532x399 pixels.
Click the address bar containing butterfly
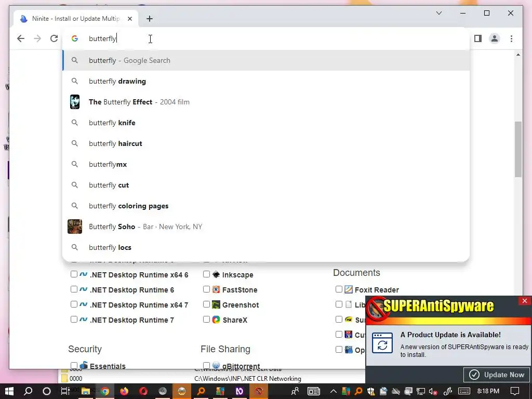click(266, 38)
